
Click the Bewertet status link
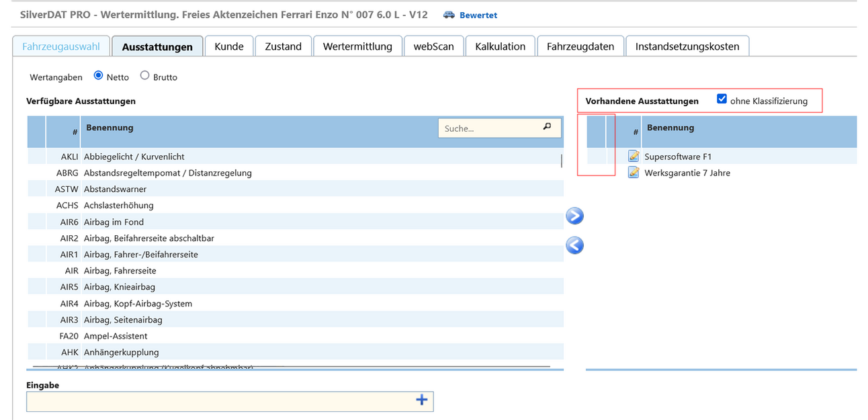tap(478, 15)
